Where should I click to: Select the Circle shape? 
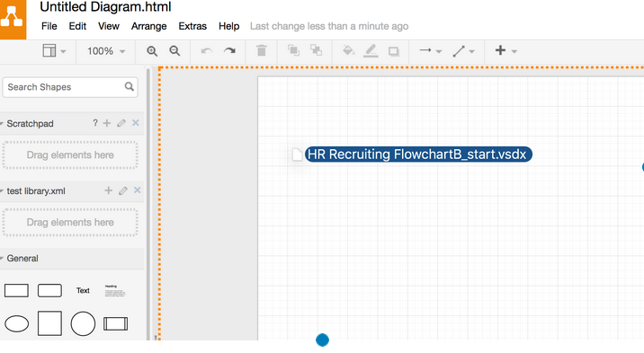coord(83,323)
